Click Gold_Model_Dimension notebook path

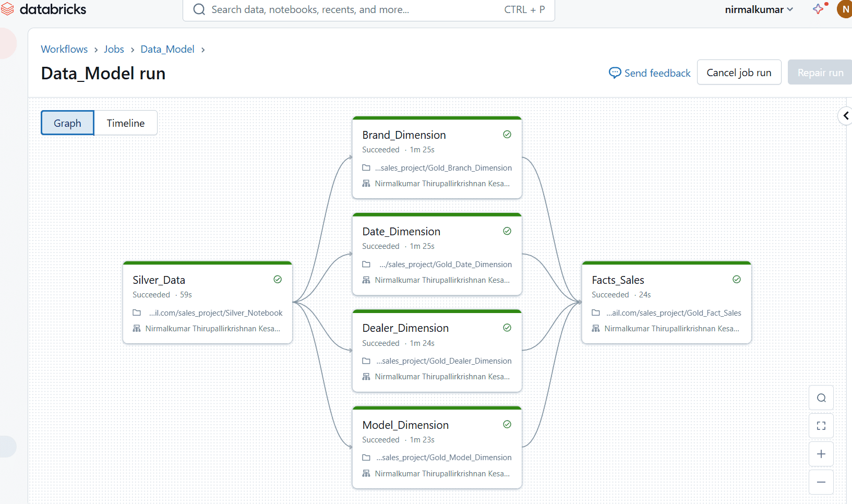click(444, 458)
